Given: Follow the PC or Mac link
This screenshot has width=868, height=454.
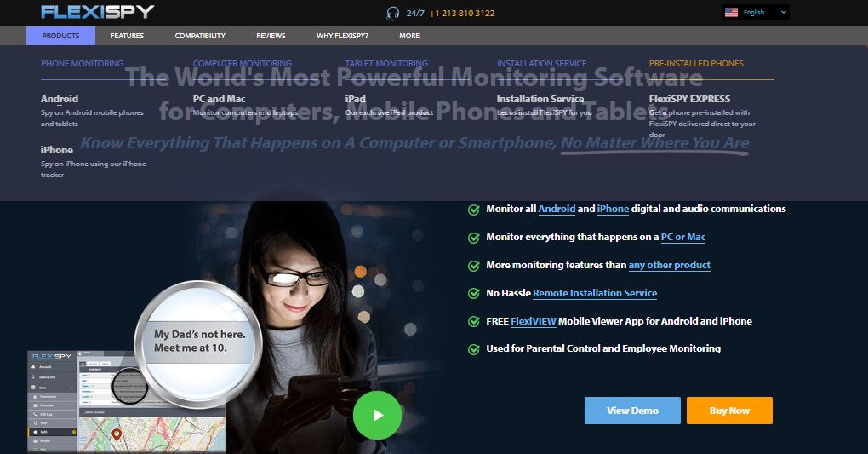Looking at the screenshot, I should [683, 238].
